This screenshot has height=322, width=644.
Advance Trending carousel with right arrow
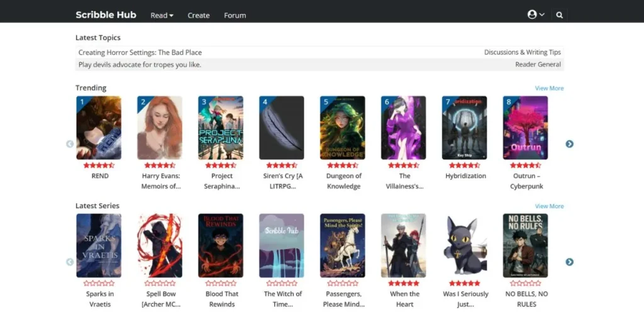569,144
